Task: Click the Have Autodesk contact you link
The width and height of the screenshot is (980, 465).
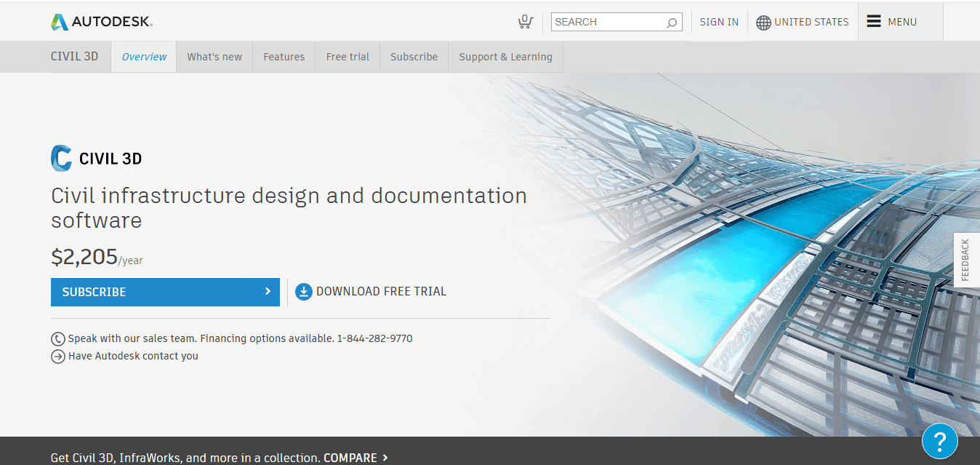Action: pyautogui.click(x=133, y=356)
